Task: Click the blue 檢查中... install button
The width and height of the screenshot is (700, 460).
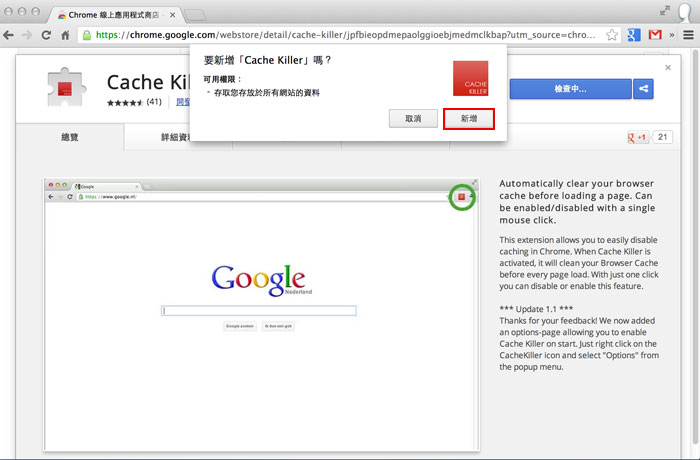Action: tap(571, 89)
